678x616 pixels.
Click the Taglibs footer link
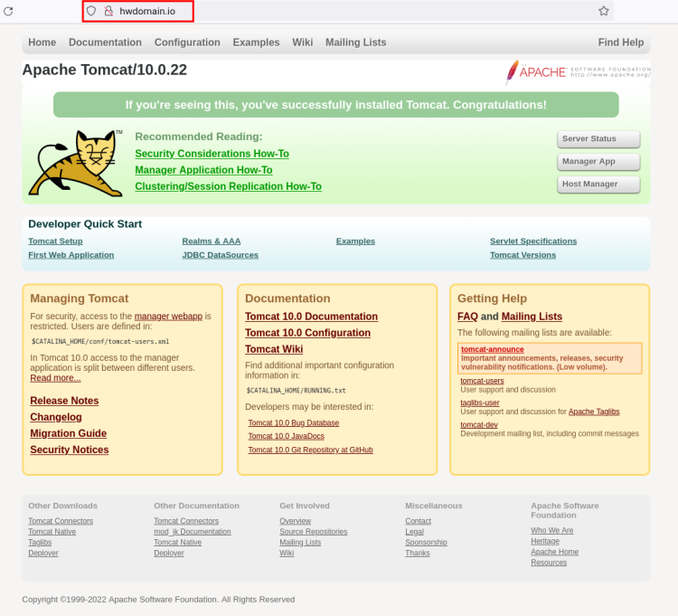(x=40, y=543)
